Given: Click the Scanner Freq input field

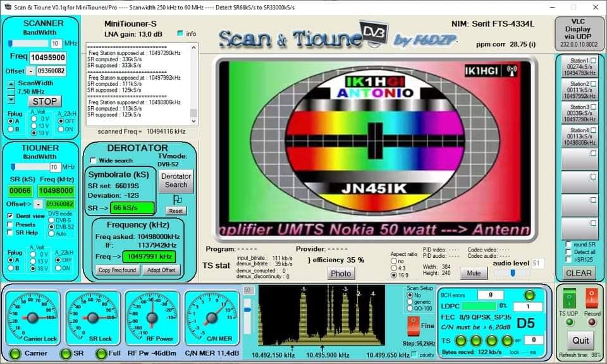Looking at the screenshot, I should [x=48, y=58].
